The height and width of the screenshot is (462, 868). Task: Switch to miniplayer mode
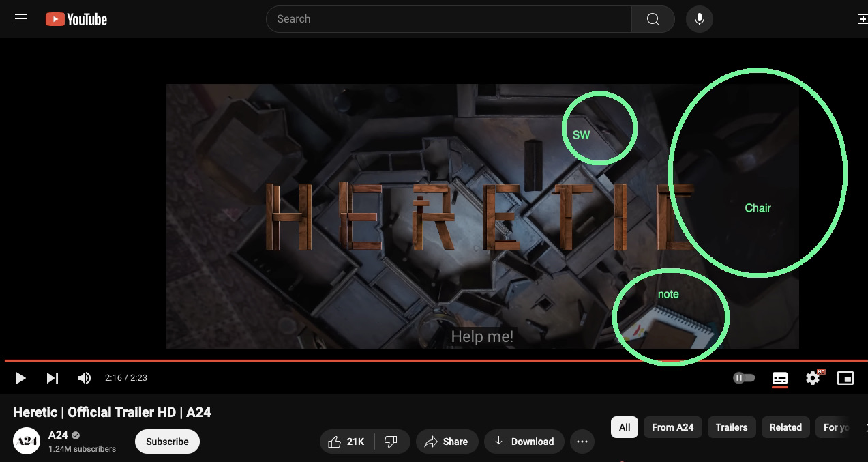coord(845,378)
